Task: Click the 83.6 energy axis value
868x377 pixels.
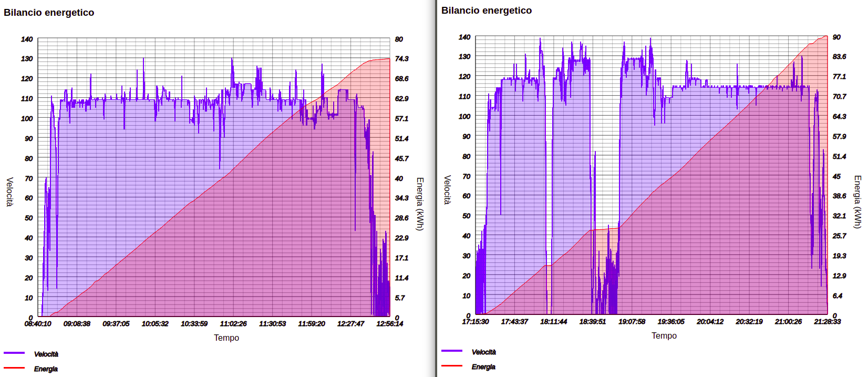Action: (x=840, y=57)
